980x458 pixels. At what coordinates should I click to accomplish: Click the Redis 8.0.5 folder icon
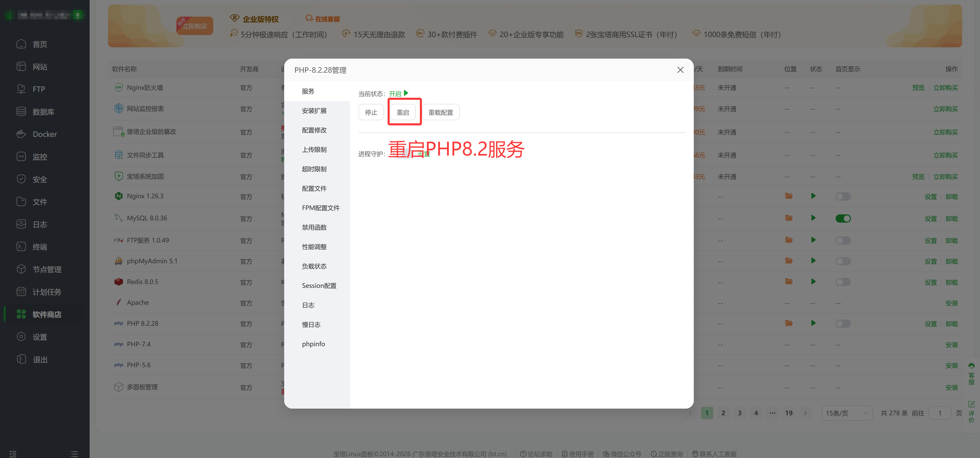point(789,282)
